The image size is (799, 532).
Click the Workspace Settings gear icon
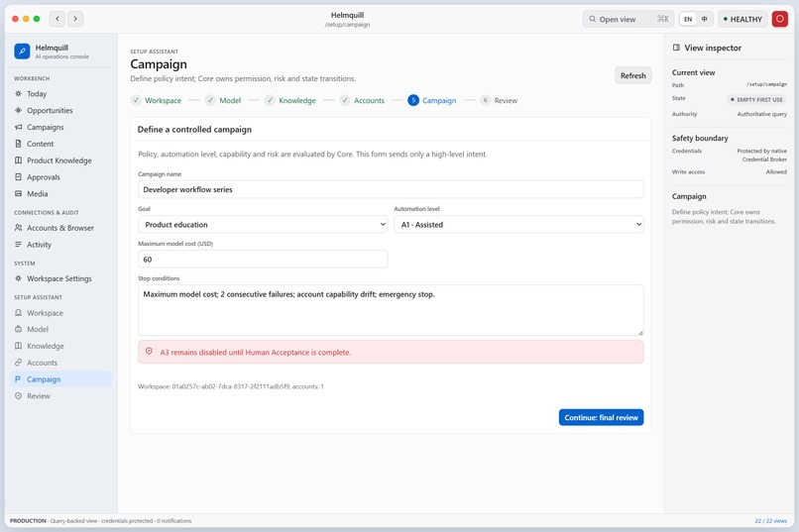pyautogui.click(x=19, y=278)
